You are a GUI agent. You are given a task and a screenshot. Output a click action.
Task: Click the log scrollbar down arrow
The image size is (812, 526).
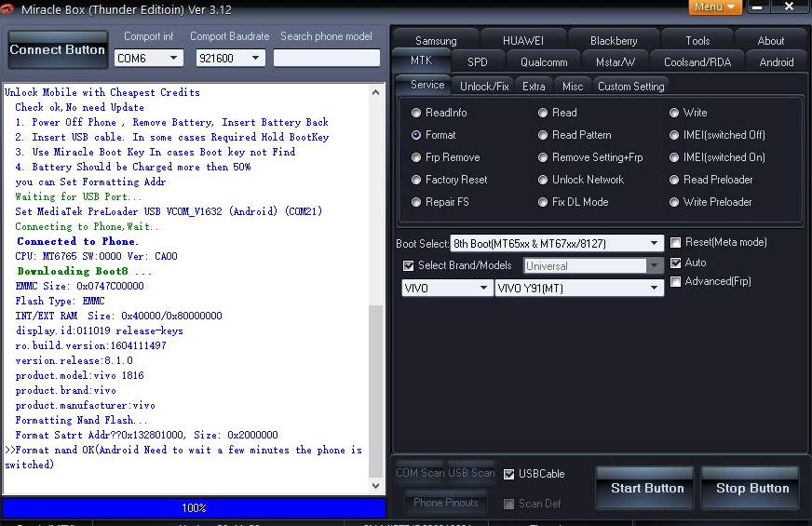pos(375,486)
